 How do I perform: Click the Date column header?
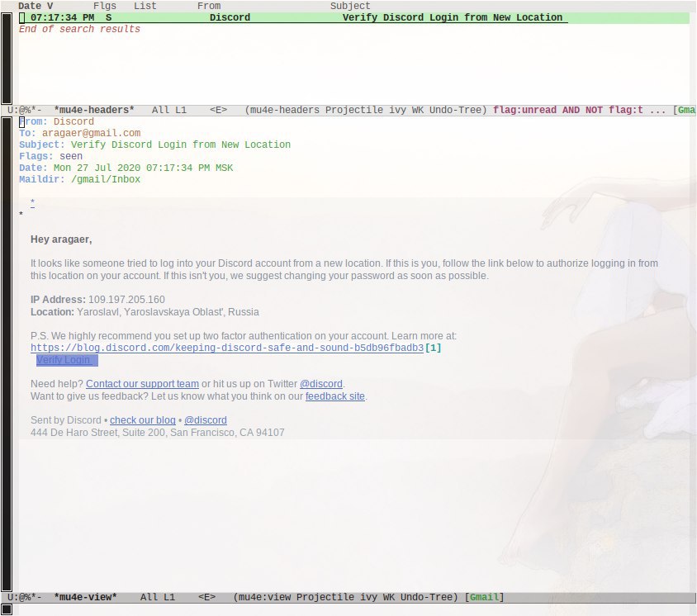36,6
